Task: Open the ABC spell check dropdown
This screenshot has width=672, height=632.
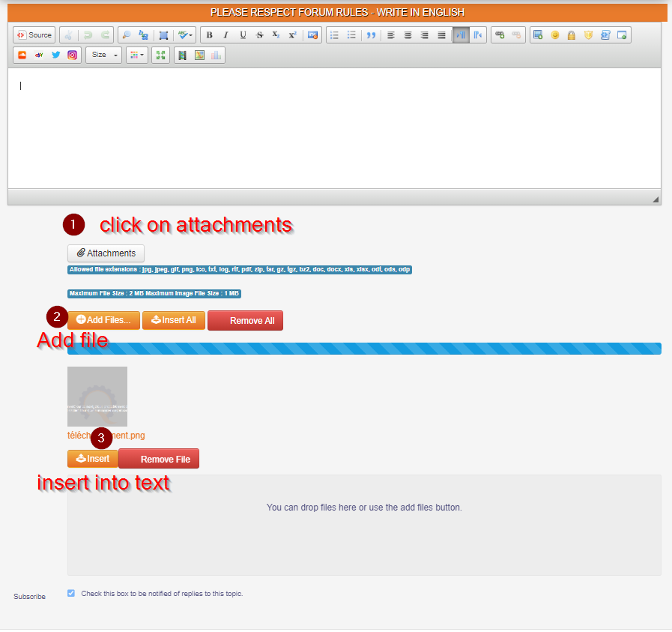Action: pyautogui.click(x=185, y=35)
